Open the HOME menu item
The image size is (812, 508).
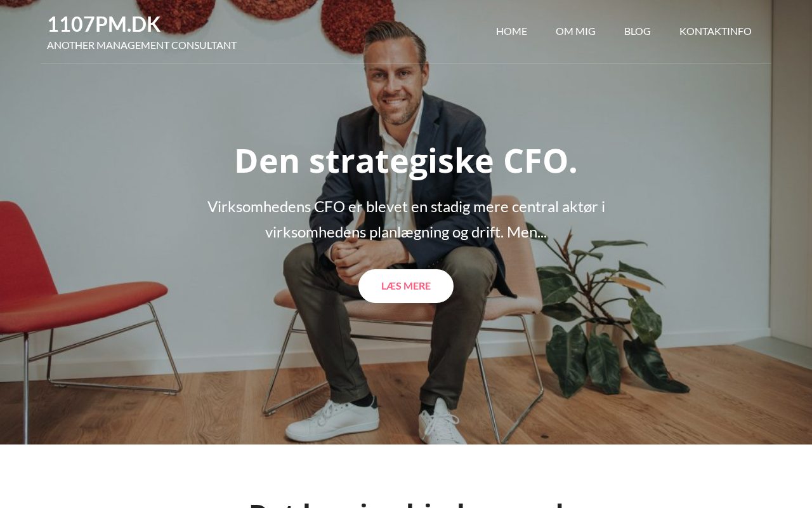(511, 31)
